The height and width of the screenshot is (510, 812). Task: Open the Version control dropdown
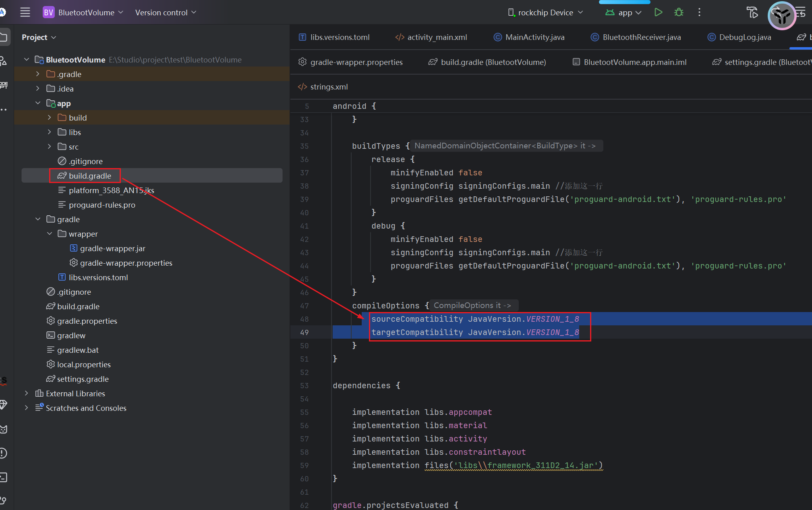pyautogui.click(x=166, y=12)
